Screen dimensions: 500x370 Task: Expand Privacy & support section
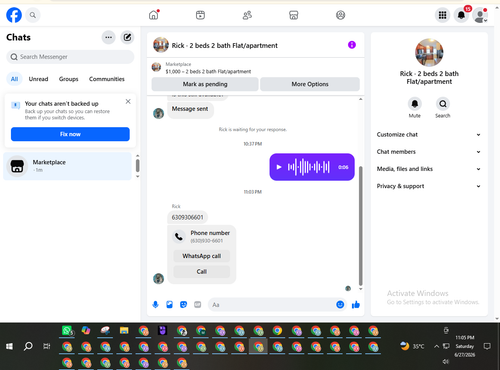pyautogui.click(x=429, y=186)
